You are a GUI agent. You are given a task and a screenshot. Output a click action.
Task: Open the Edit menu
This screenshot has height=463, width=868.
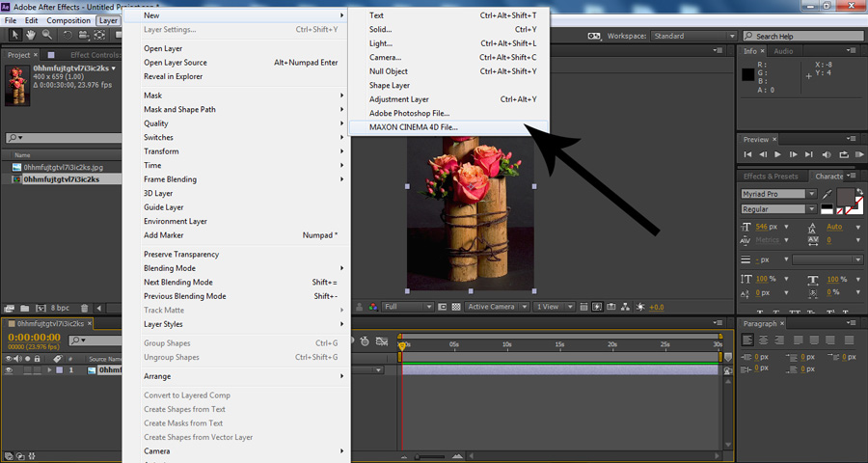(x=32, y=20)
